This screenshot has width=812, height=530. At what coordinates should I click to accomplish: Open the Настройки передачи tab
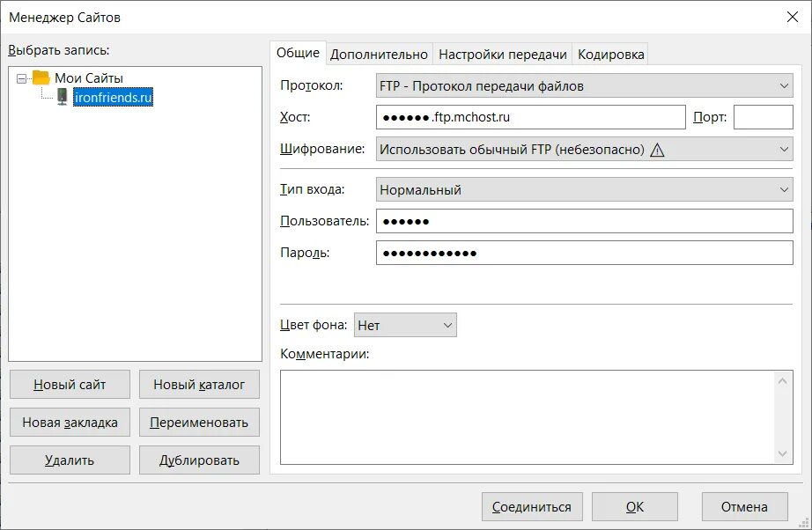click(x=503, y=55)
